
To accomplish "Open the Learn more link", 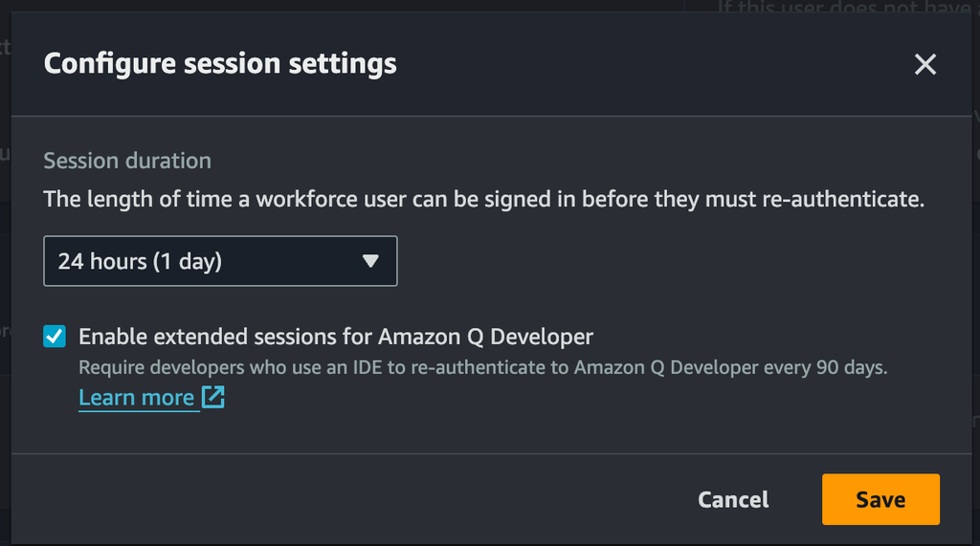I will click(x=136, y=397).
